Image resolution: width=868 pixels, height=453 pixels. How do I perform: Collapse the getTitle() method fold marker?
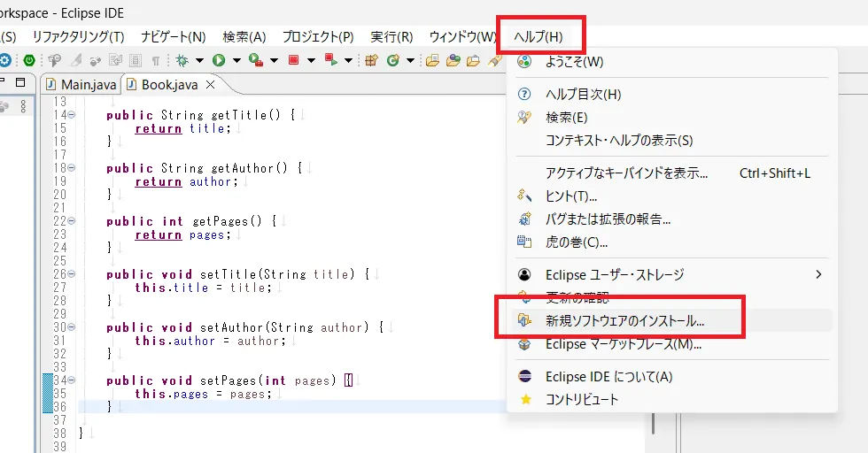(x=72, y=114)
